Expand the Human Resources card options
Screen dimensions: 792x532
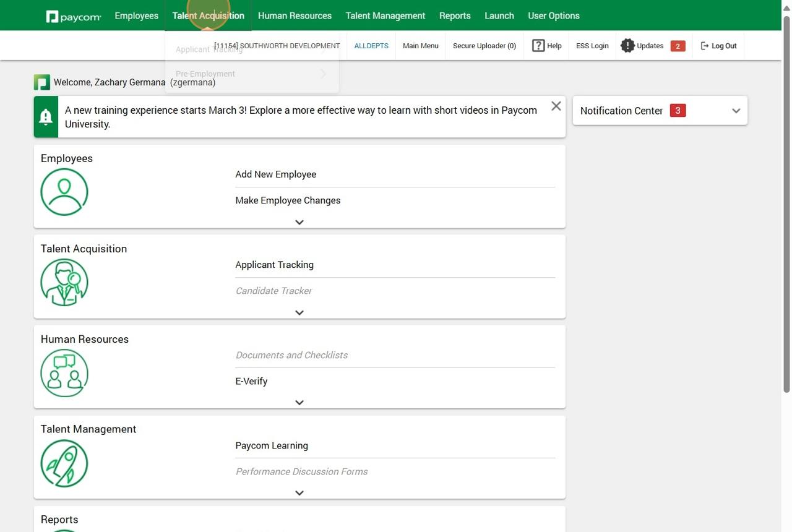299,403
